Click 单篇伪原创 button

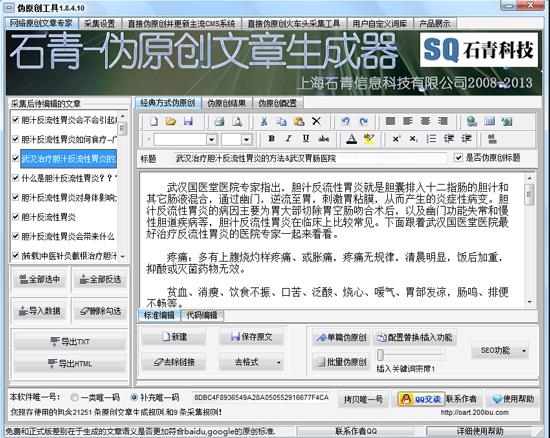[x=341, y=337]
